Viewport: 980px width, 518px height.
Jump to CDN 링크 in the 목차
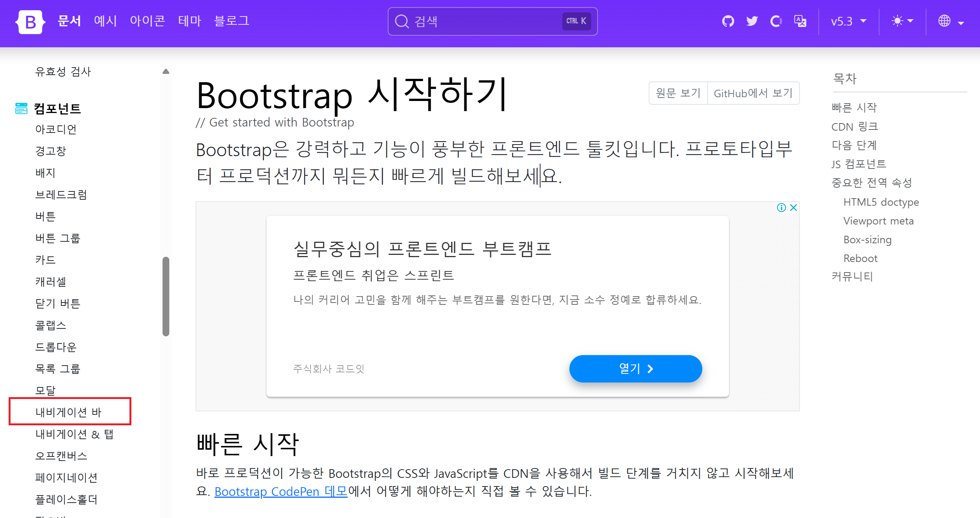pos(855,126)
